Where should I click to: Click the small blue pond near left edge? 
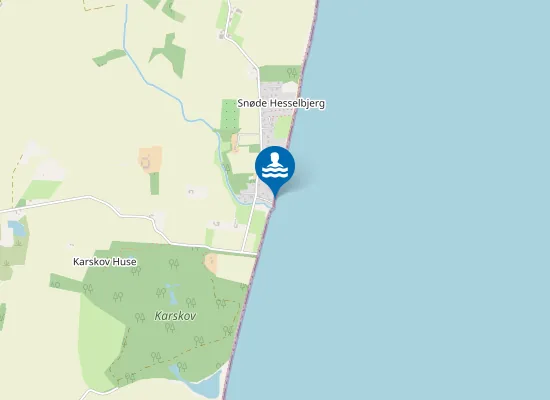[17, 228]
